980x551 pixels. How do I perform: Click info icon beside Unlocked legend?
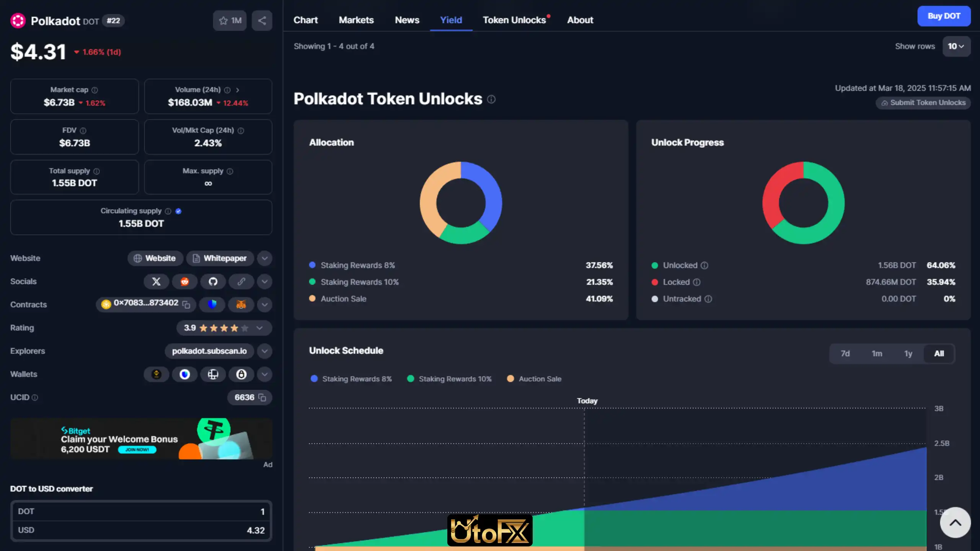click(x=704, y=265)
